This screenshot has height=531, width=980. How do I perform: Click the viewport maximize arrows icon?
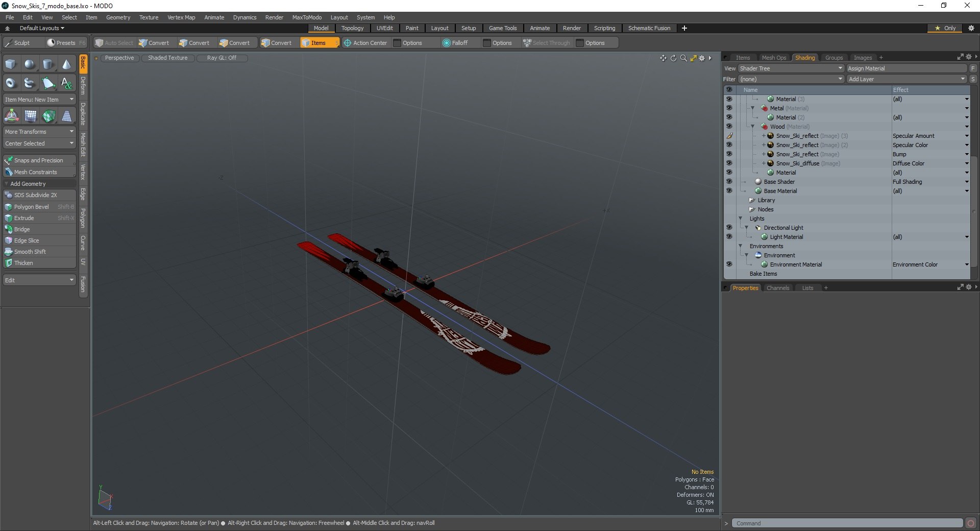point(693,58)
